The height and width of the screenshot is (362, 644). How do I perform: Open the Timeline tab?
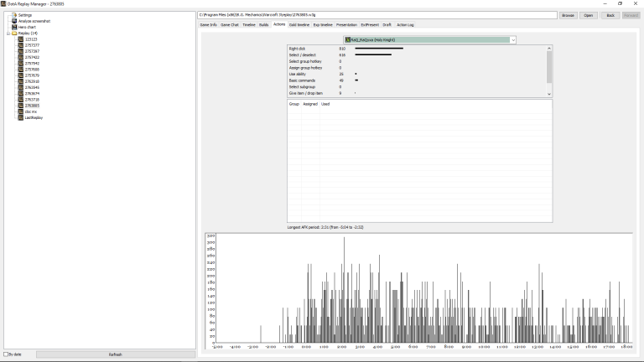pyautogui.click(x=249, y=25)
